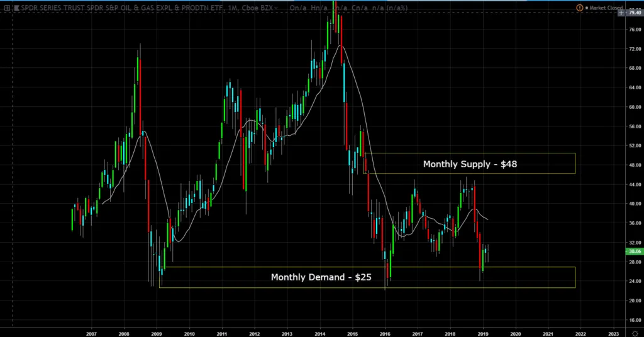Click the 48.00 price scale label

tap(635, 165)
